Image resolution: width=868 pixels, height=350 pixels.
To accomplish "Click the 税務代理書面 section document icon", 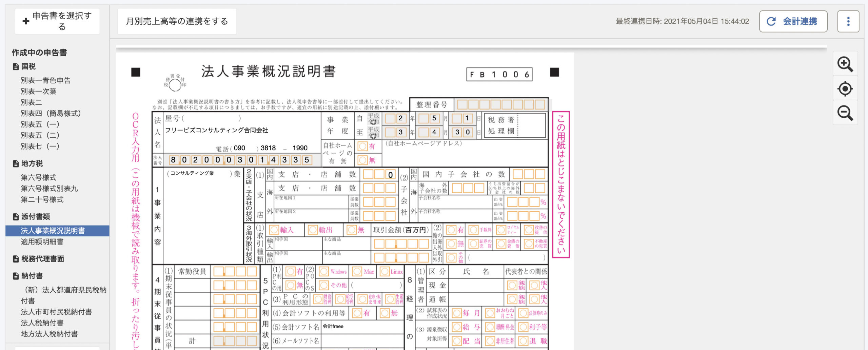I will [x=16, y=259].
